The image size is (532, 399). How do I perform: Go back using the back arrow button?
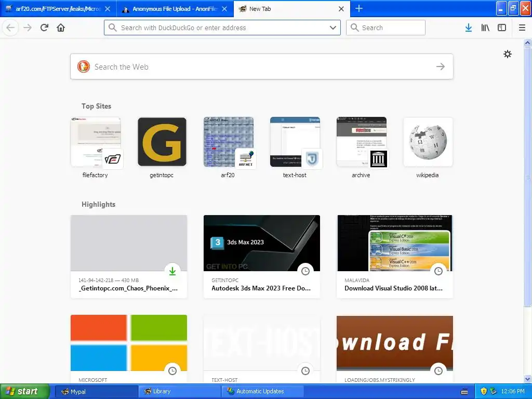point(10,28)
